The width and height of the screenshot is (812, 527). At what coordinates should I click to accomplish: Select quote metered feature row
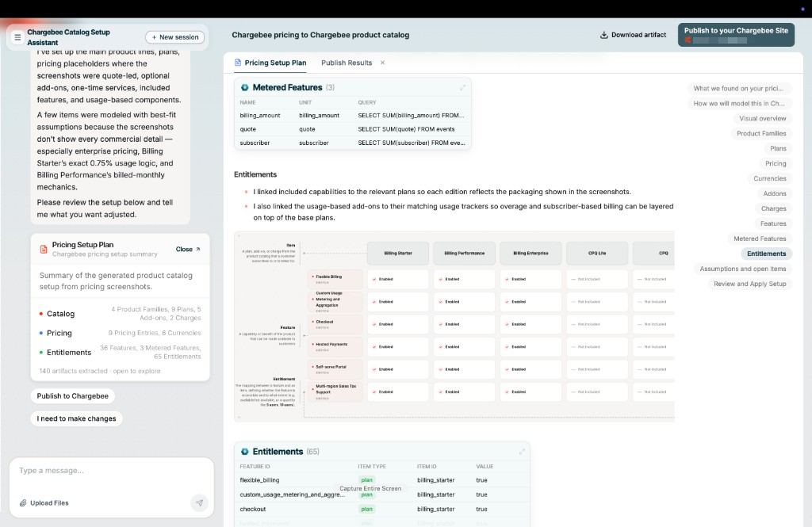pos(353,129)
